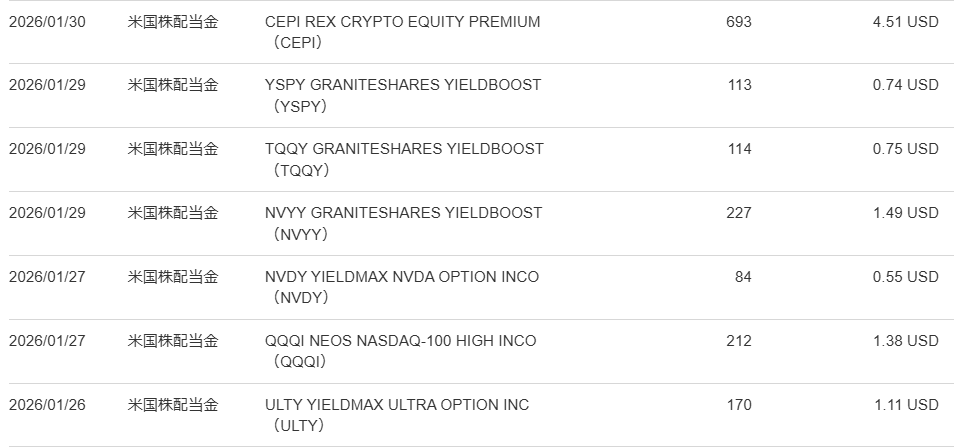Screen dimensions: 954x447
Task: Click the 2026/01/30 date cell
Action: (x=47, y=22)
